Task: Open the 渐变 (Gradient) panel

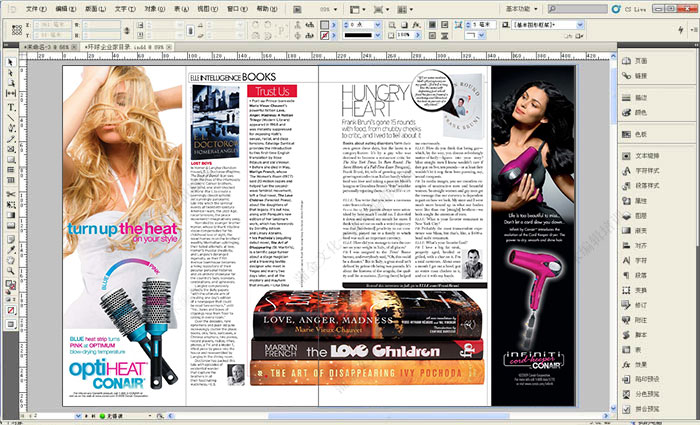Action: pos(635,230)
